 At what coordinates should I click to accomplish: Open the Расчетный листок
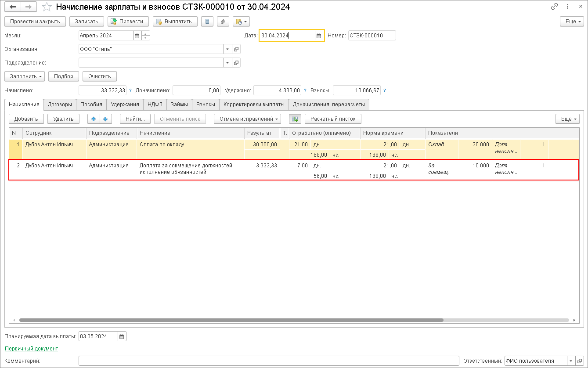point(333,119)
